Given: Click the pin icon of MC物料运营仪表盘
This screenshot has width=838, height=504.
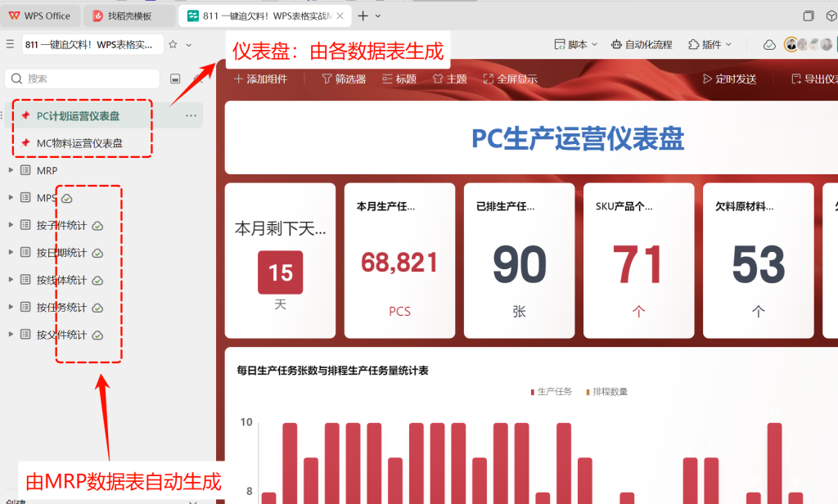Looking at the screenshot, I should [25, 142].
